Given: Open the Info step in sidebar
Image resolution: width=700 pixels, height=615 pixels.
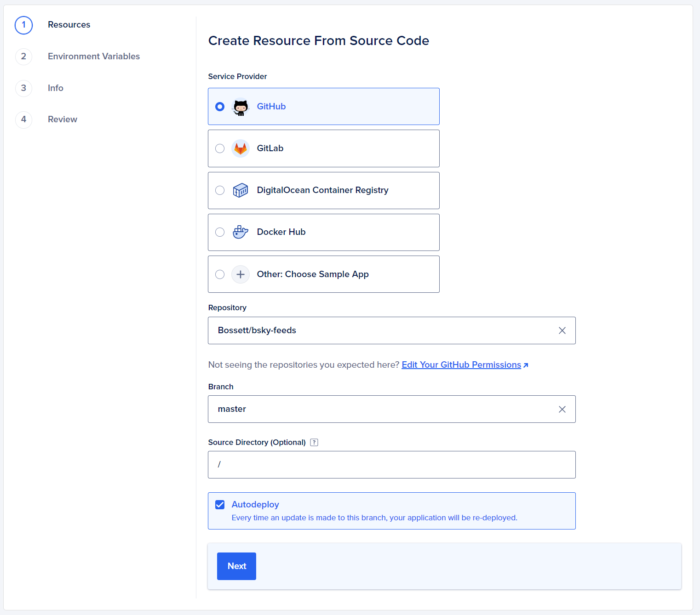Looking at the screenshot, I should pos(56,88).
